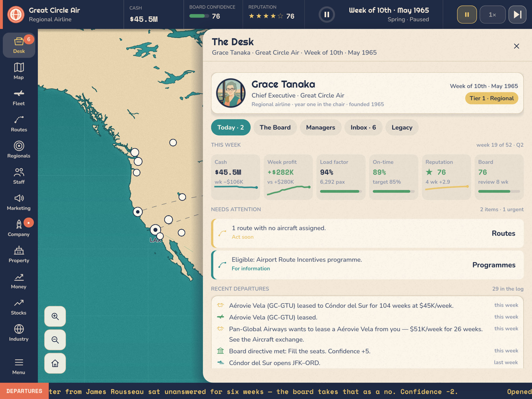
Task: Zoom in on the map
Action: click(x=55, y=316)
